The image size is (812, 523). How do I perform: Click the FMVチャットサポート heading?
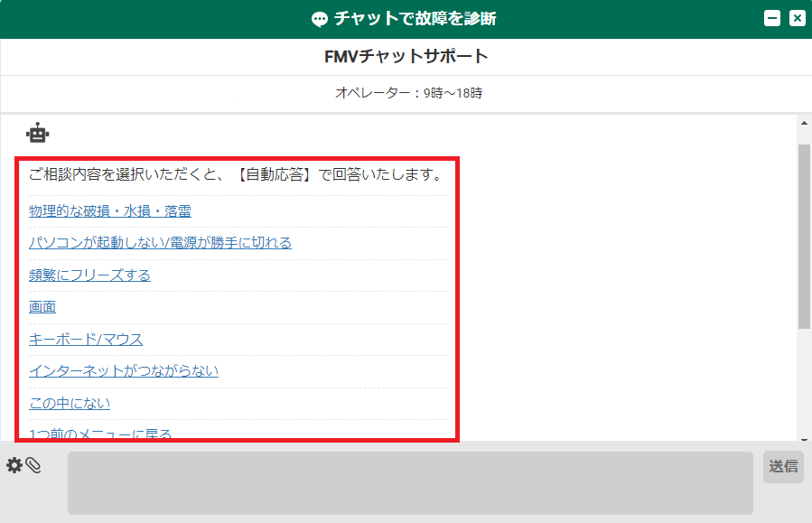click(x=406, y=57)
